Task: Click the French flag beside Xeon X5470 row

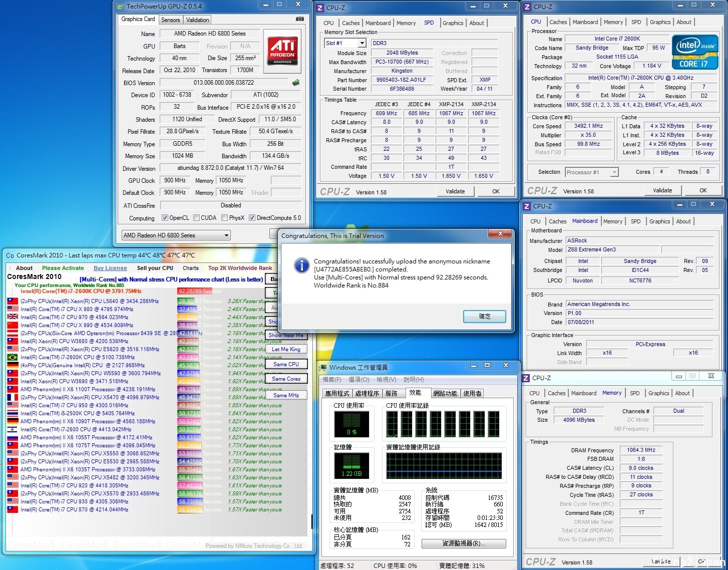Action: pyautogui.click(x=13, y=397)
